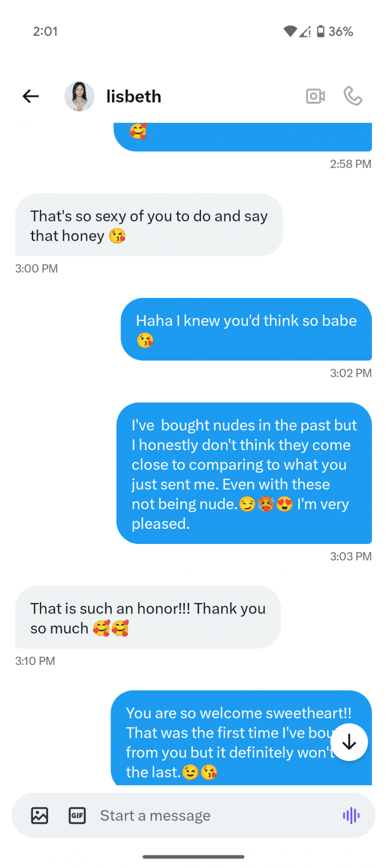Open lisbeth's profile picture
The height and width of the screenshot is (868, 387).
tap(79, 96)
